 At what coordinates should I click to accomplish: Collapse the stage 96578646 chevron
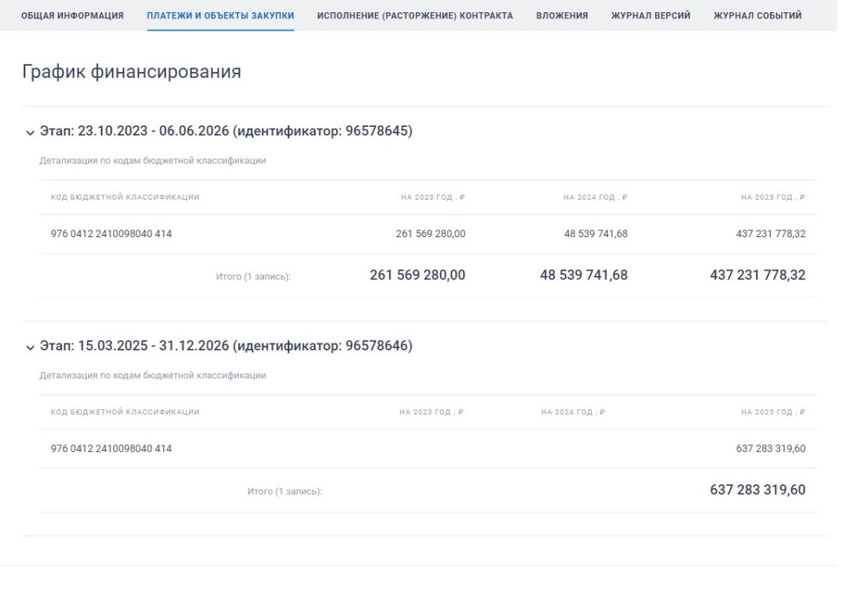coord(30,347)
